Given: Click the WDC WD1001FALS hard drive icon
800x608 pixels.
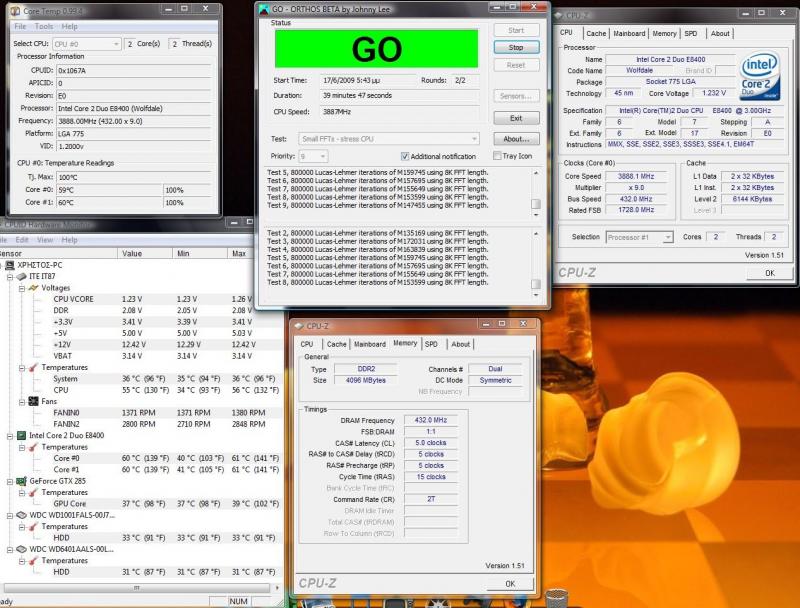Looking at the screenshot, I should (21, 515).
